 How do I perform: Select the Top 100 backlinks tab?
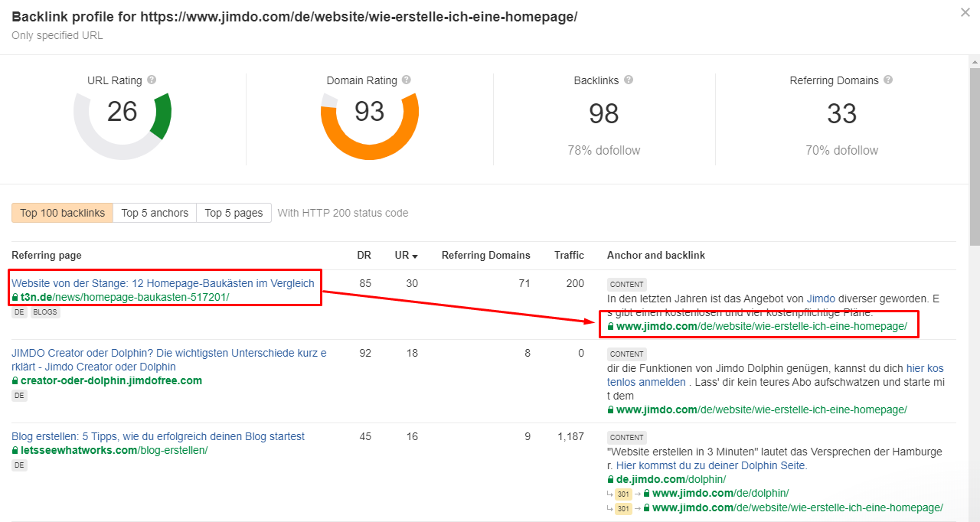click(x=63, y=213)
